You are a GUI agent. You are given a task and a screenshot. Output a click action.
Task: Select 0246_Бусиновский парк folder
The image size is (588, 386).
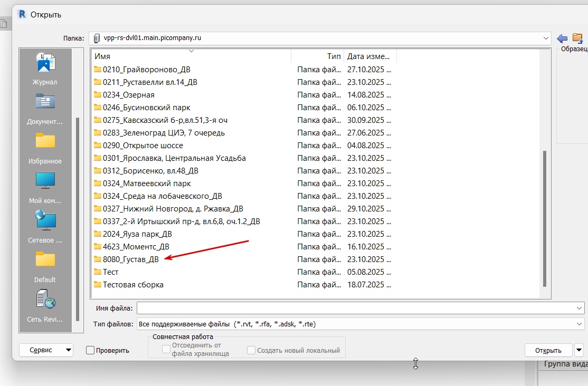[x=147, y=107]
